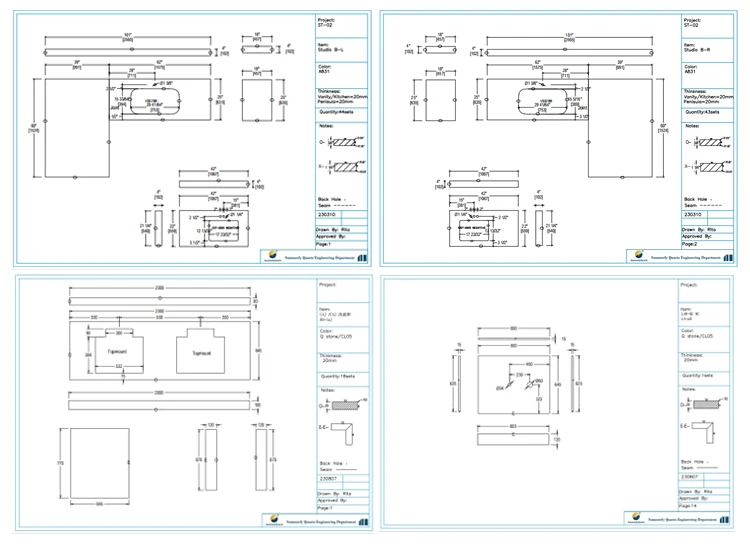
Task: Click "Back Hole" label on the Topmount sheet
Action: pos(333,463)
